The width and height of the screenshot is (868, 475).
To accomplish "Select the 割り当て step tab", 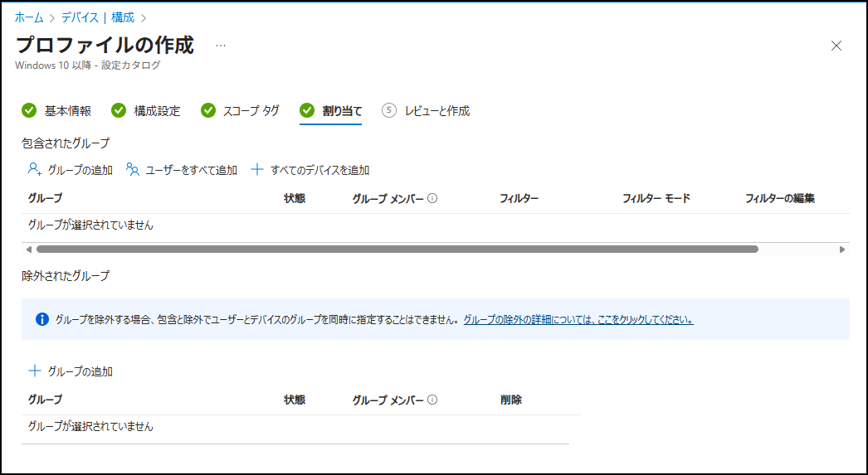I will tap(331, 111).
